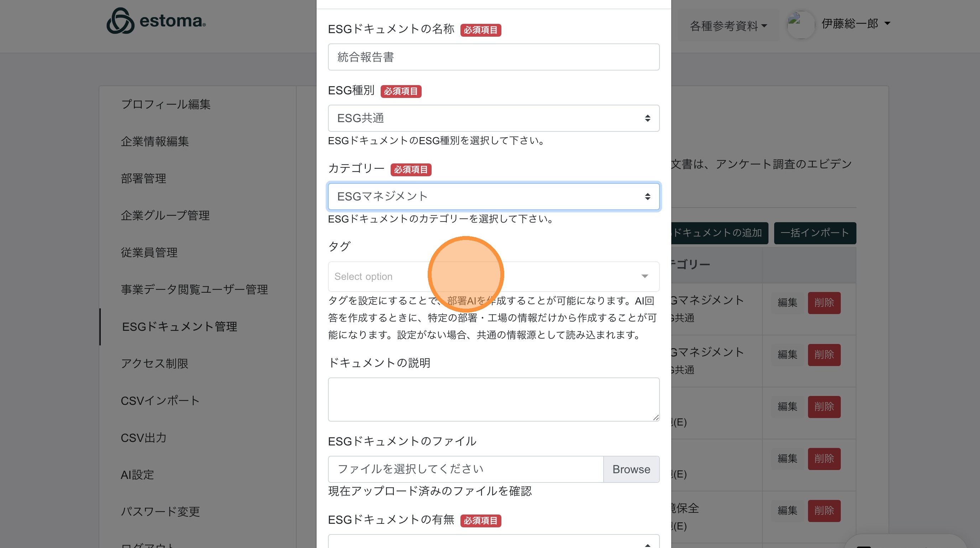The width and height of the screenshot is (980, 548).
Task: Open CSVインポート in the sidebar
Action: (x=160, y=401)
